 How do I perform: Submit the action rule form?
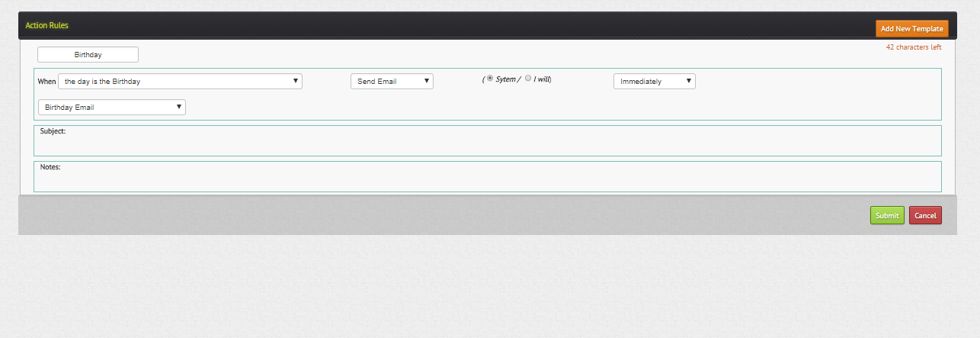pyautogui.click(x=887, y=215)
